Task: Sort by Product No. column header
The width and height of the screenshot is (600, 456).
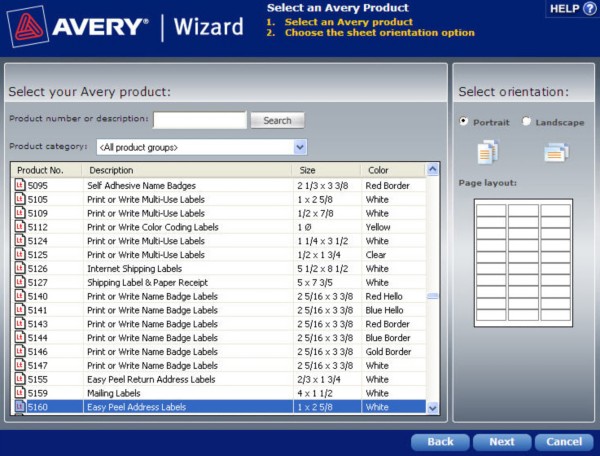Action: (x=46, y=170)
